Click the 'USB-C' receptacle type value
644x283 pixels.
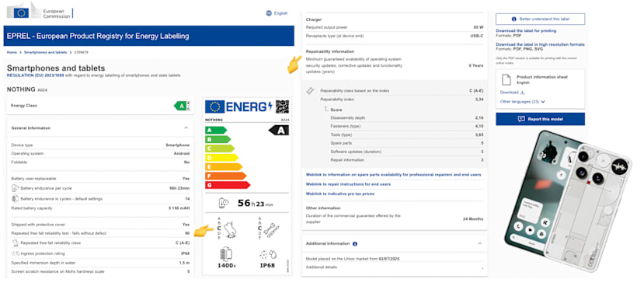click(477, 36)
